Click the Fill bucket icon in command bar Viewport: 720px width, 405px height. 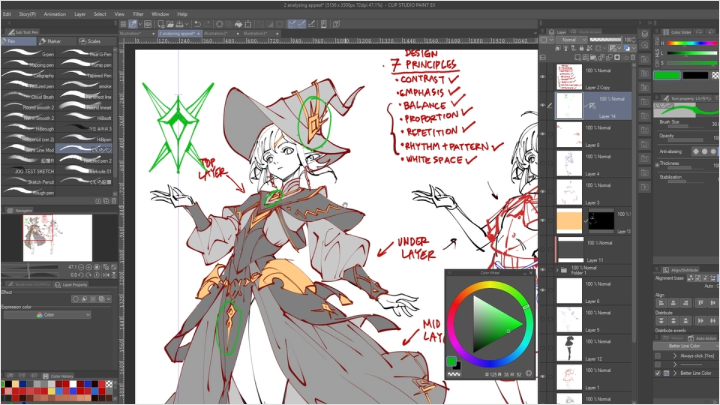pyautogui.click(x=239, y=24)
